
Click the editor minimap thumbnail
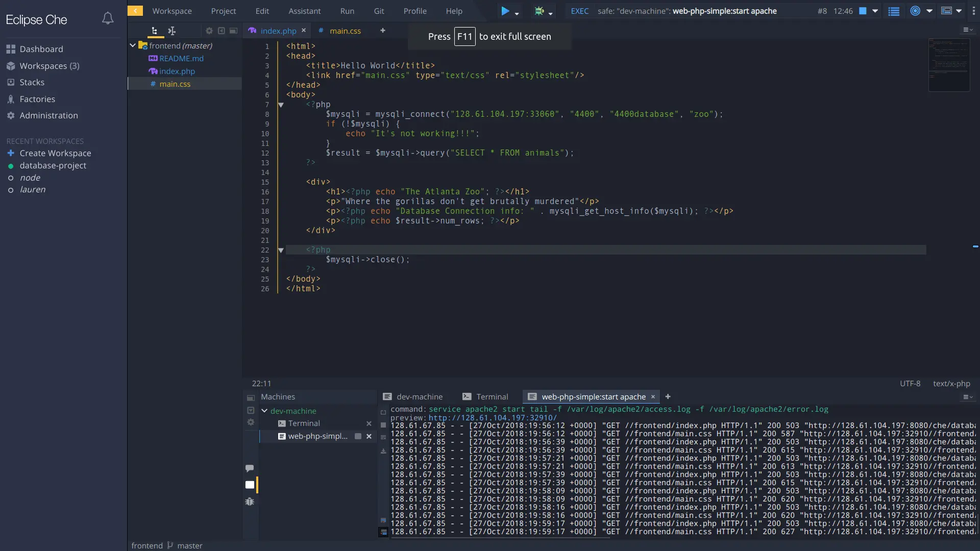[x=948, y=65]
